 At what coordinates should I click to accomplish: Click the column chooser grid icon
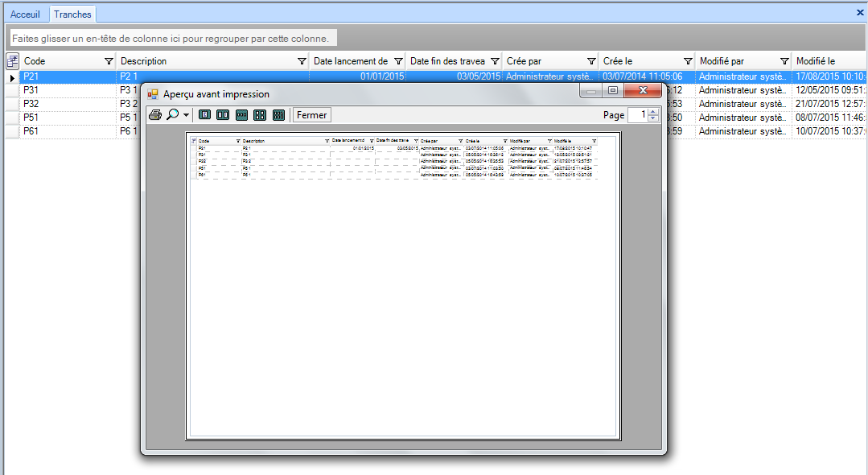(12, 61)
